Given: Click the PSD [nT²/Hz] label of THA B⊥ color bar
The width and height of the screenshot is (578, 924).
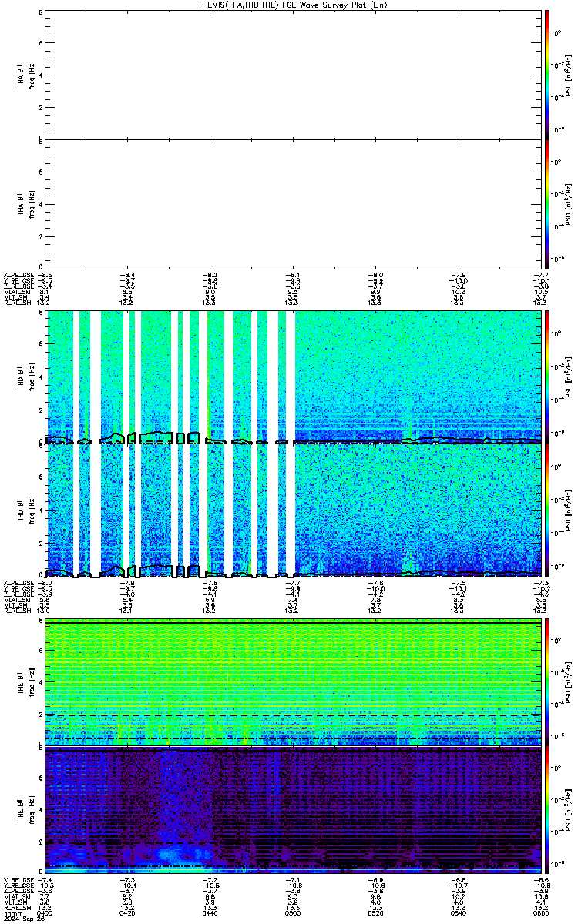Looking at the screenshot, I should [x=569, y=75].
